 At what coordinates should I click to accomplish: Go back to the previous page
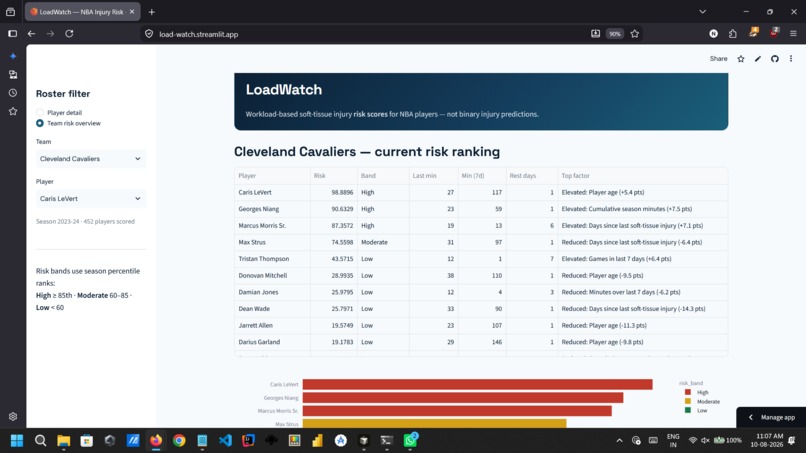[x=31, y=34]
